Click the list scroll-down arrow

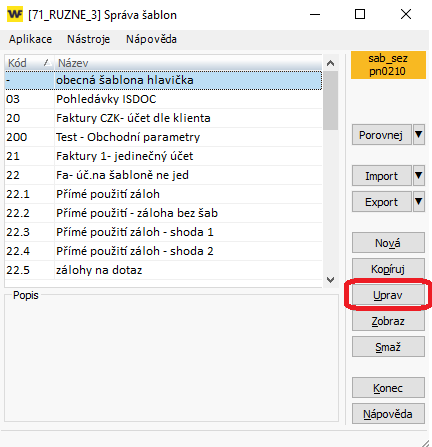(330, 280)
